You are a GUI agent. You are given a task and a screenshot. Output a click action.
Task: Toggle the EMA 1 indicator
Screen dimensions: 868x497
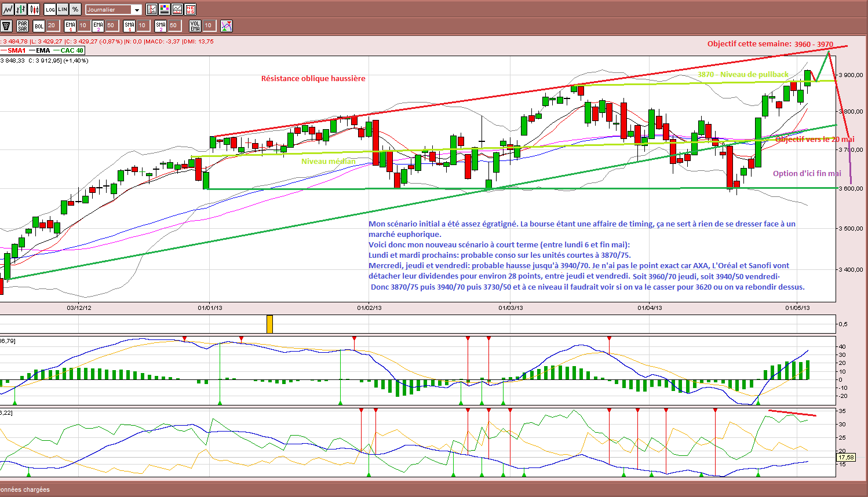click(x=70, y=26)
